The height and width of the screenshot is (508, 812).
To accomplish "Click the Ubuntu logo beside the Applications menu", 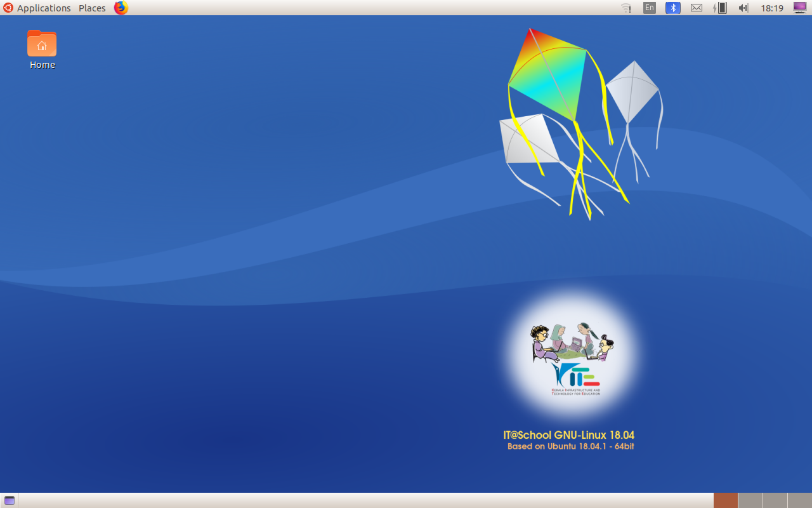I will pyautogui.click(x=7, y=8).
